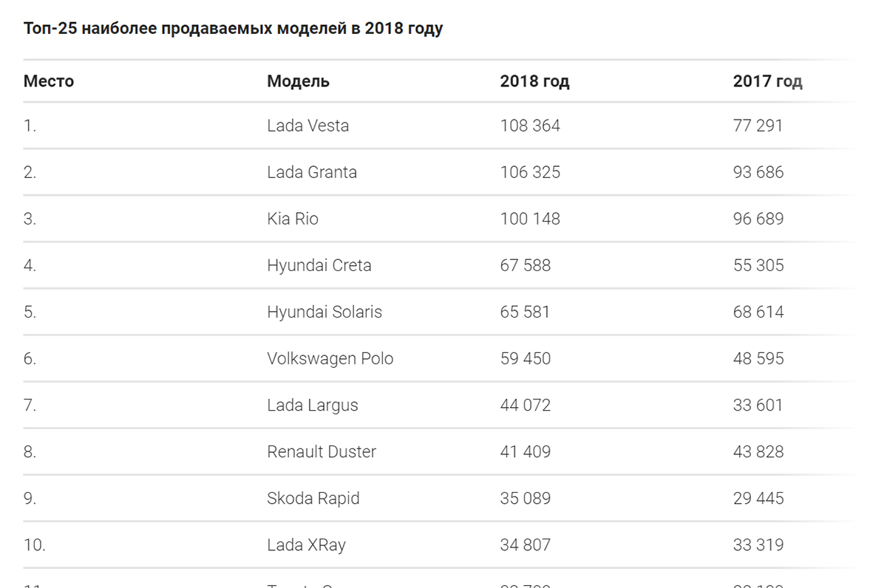Screen dimensions: 887x588
Task: Click the Hyundai Creta model name
Action: (319, 265)
